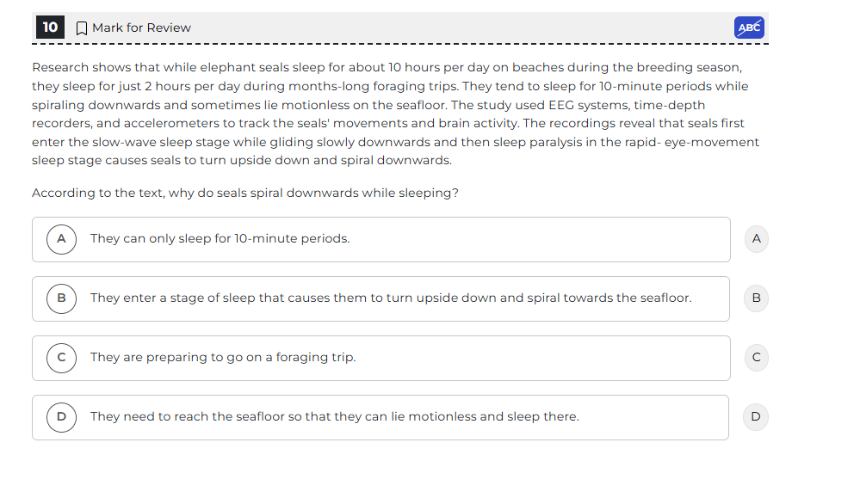Click the bookmark icon beside Mark for Review
Viewport: 860px width, 504px height.
click(x=81, y=28)
